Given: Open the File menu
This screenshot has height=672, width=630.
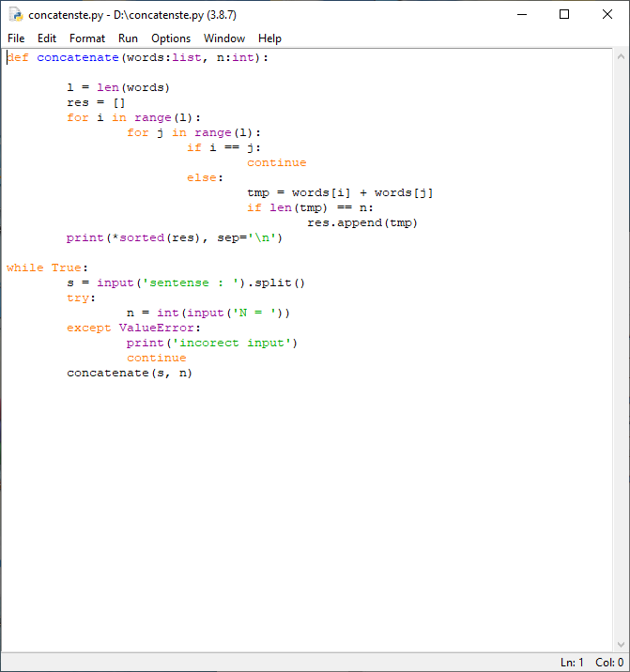Looking at the screenshot, I should 16,38.
